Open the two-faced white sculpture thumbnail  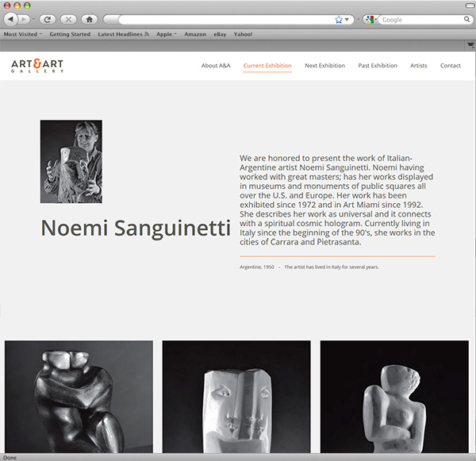click(x=236, y=397)
